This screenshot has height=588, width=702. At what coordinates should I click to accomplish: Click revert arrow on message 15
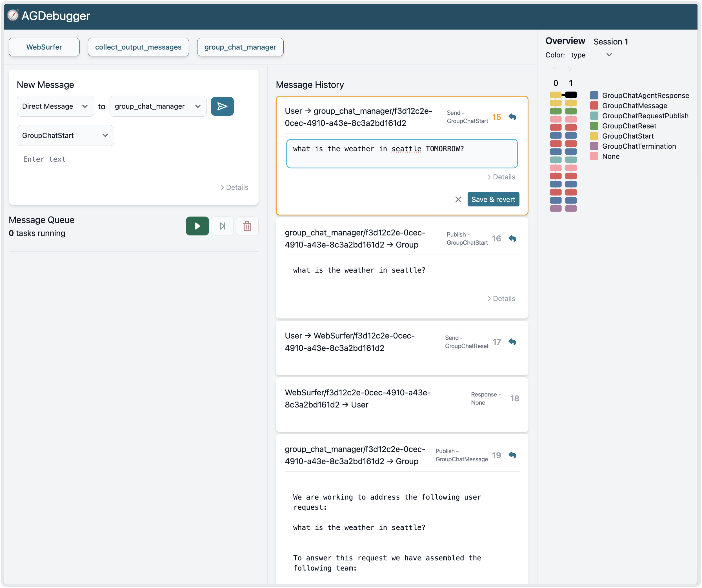512,117
